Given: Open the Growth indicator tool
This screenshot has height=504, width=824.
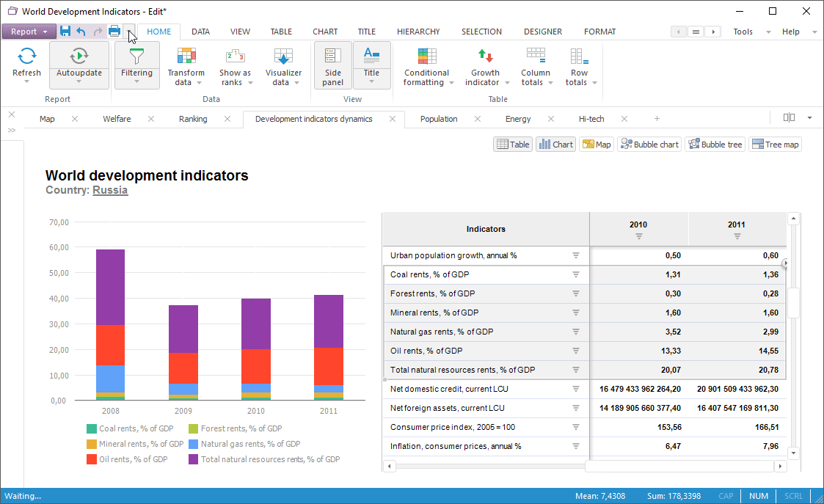Looking at the screenshot, I should pyautogui.click(x=485, y=56).
